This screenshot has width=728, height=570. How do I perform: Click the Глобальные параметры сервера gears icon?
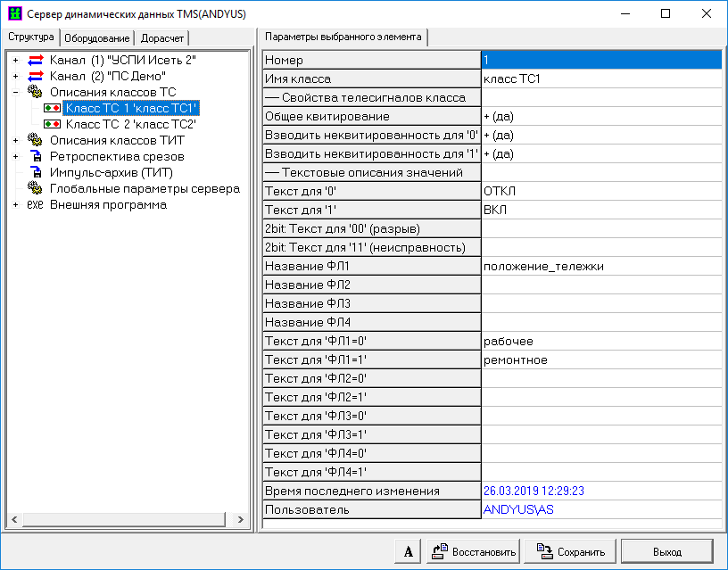click(x=36, y=188)
